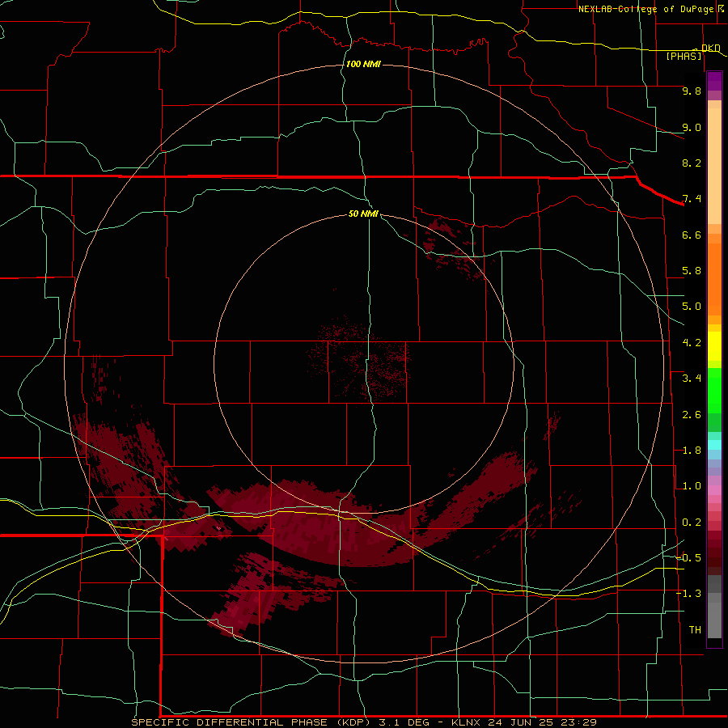Click the 6.6 scale value

point(692,235)
